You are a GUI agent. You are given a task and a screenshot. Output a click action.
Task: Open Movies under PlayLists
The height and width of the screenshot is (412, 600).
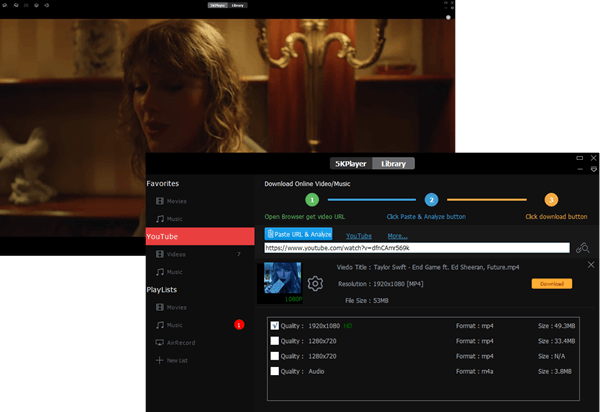coord(171,307)
